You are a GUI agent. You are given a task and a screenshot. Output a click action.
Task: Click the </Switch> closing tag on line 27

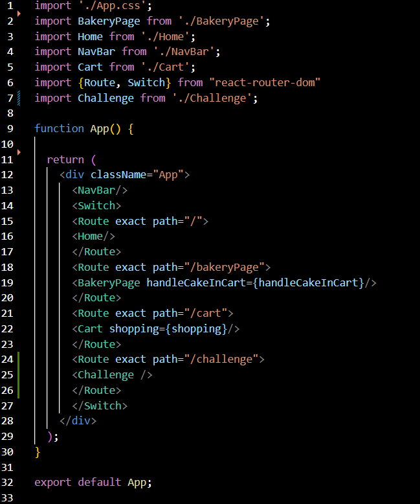[100, 406]
